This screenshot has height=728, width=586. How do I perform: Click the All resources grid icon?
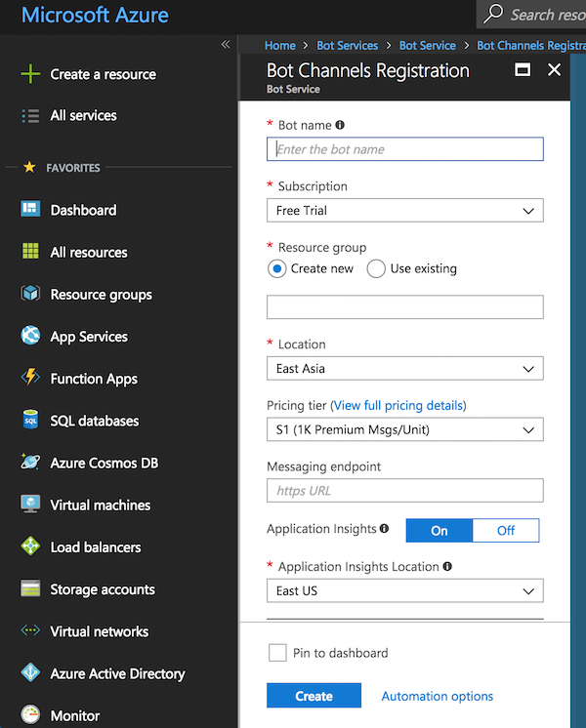[x=30, y=251]
